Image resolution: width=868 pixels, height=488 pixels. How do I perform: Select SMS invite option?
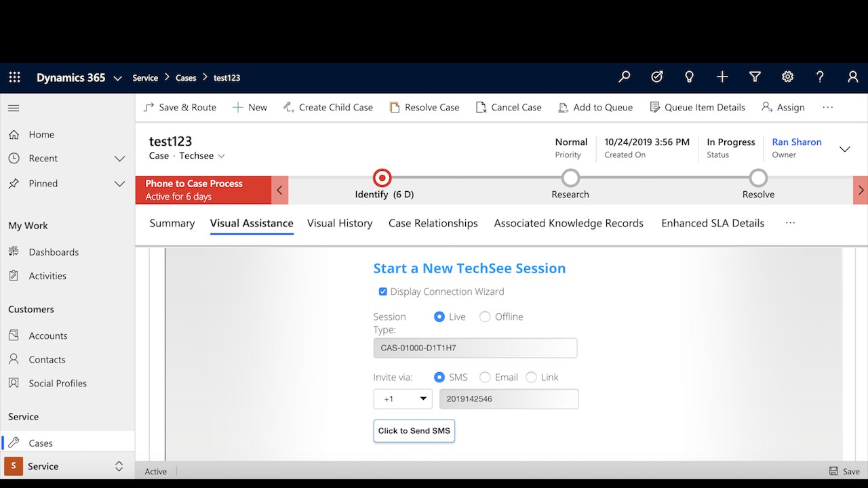[439, 377]
